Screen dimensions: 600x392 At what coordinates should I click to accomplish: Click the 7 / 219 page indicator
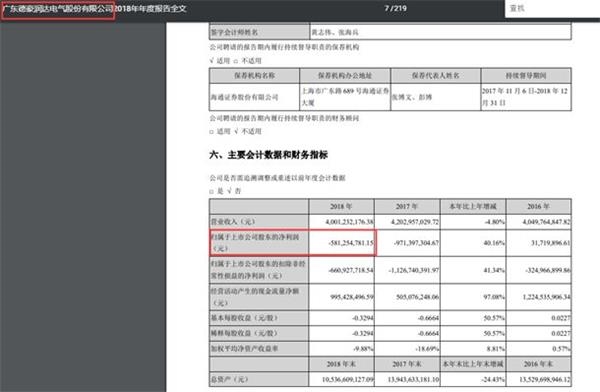(396, 8)
